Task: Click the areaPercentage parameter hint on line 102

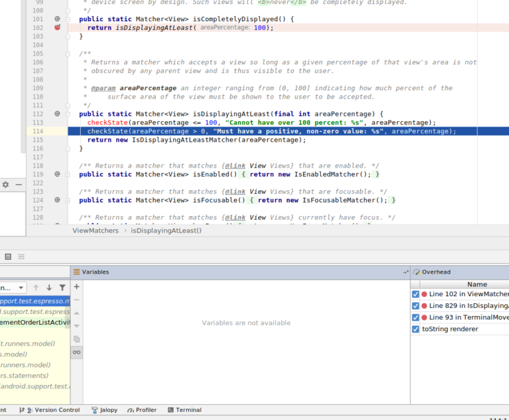Action: pos(225,28)
